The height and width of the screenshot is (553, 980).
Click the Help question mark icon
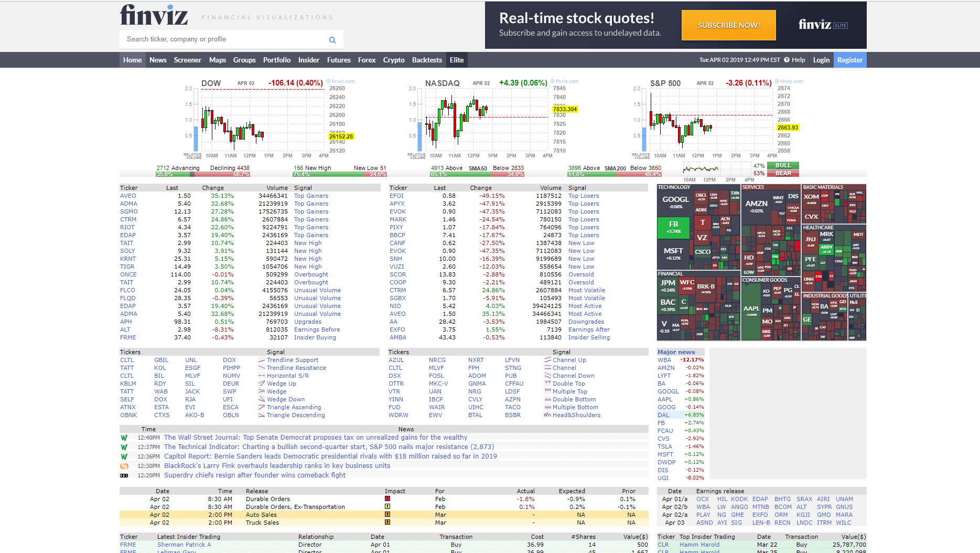pyautogui.click(x=787, y=60)
